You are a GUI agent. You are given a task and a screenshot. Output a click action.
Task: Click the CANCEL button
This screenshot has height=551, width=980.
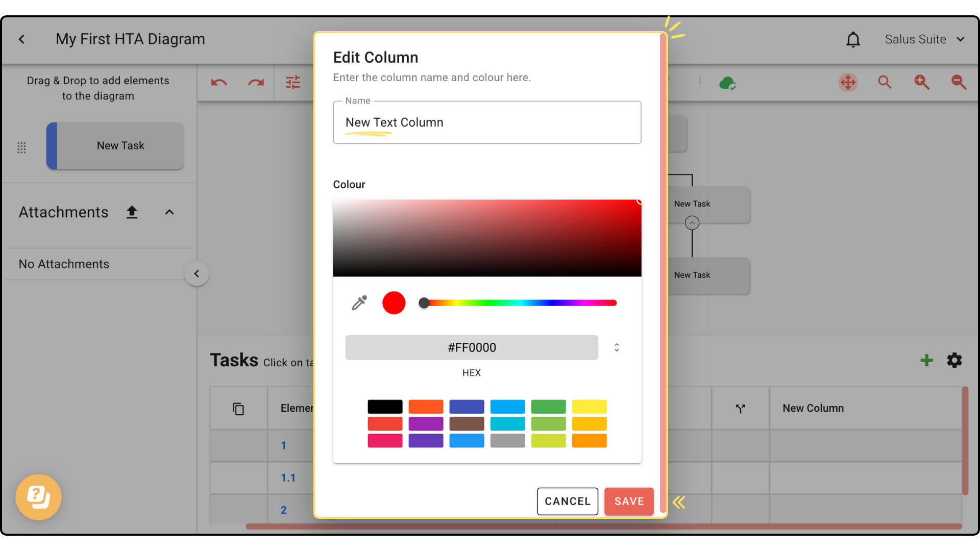pyautogui.click(x=567, y=502)
